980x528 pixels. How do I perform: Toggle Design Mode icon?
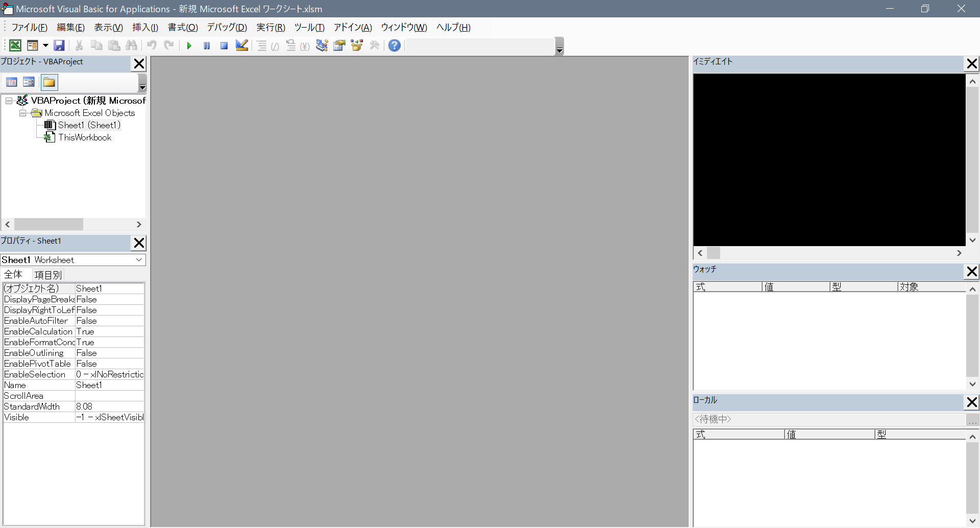[241, 45]
